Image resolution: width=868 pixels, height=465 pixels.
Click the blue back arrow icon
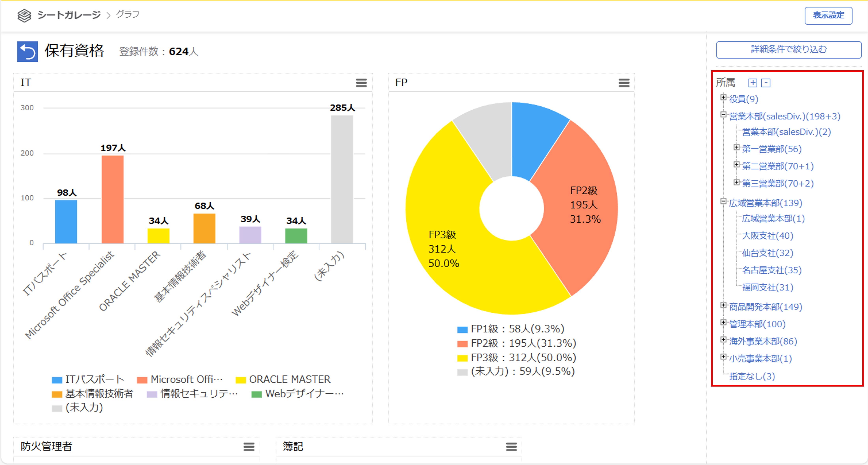tap(27, 51)
